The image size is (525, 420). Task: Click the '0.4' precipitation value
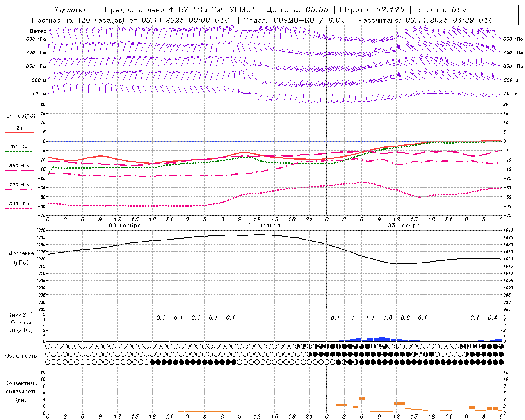click(x=492, y=317)
